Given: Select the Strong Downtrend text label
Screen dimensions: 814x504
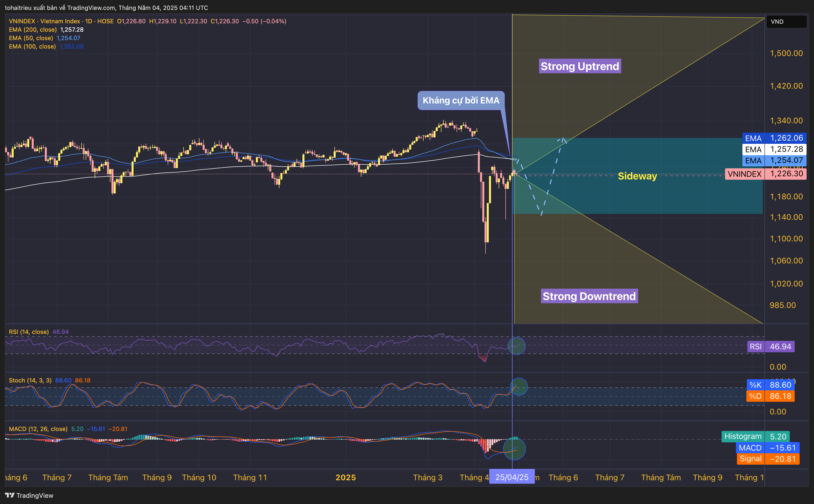Looking at the screenshot, I should (589, 296).
